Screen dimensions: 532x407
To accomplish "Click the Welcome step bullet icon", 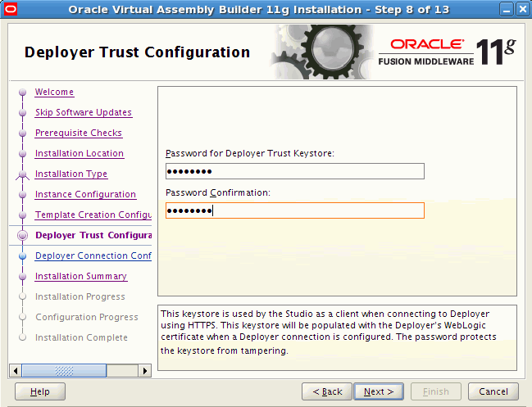I will (x=23, y=93).
